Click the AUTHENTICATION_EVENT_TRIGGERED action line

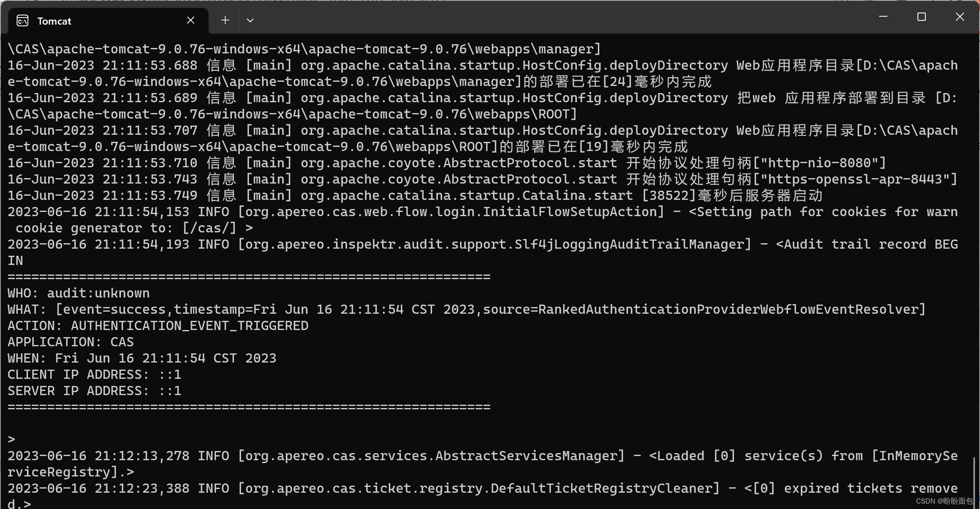pos(158,325)
